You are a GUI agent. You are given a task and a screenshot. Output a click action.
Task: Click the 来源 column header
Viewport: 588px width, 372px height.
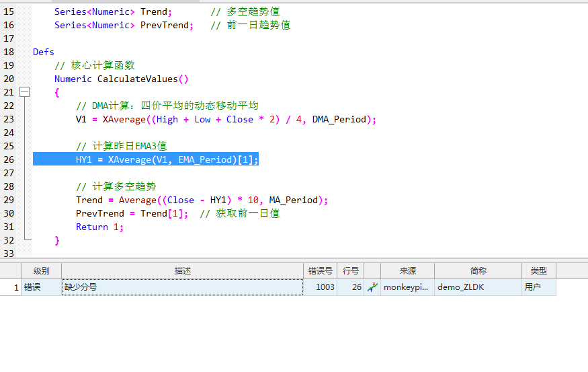pos(407,270)
